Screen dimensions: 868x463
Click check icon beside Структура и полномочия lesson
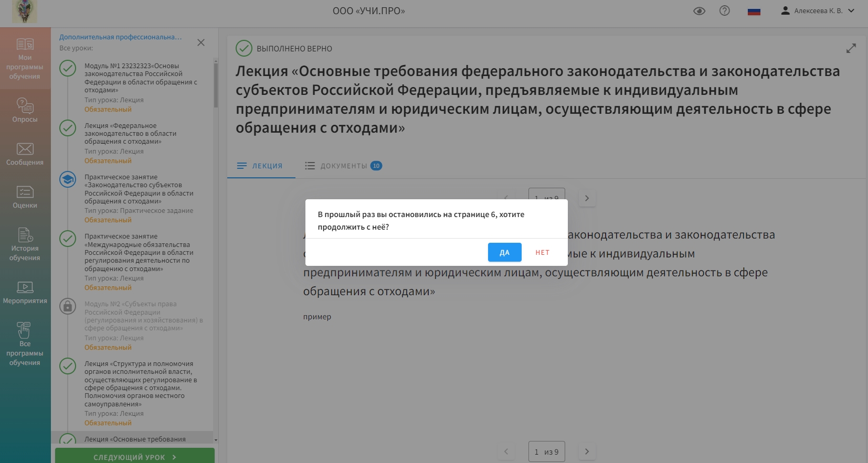tap(68, 366)
